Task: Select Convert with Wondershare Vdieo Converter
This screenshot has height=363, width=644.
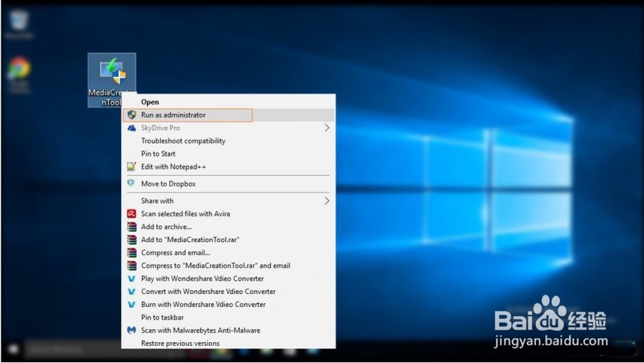Action: pyautogui.click(x=228, y=292)
